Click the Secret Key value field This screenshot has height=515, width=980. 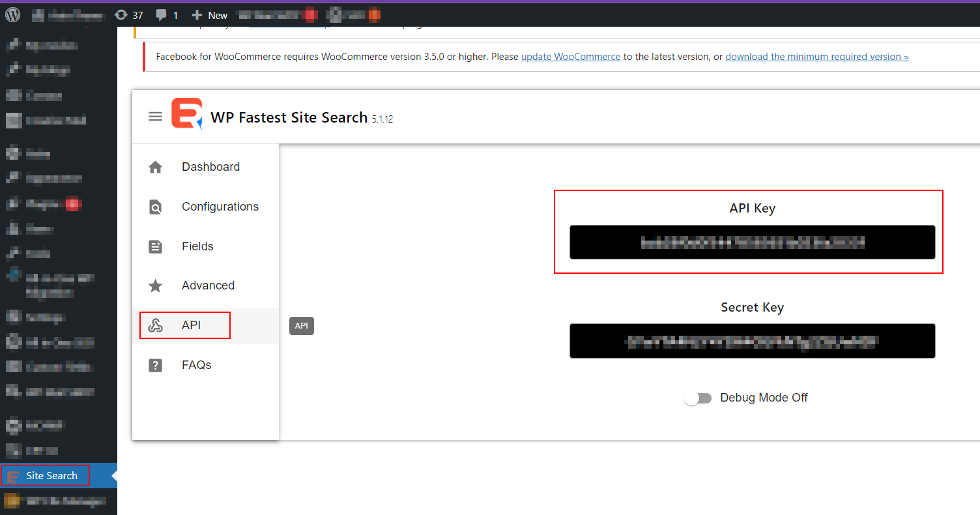pos(752,341)
